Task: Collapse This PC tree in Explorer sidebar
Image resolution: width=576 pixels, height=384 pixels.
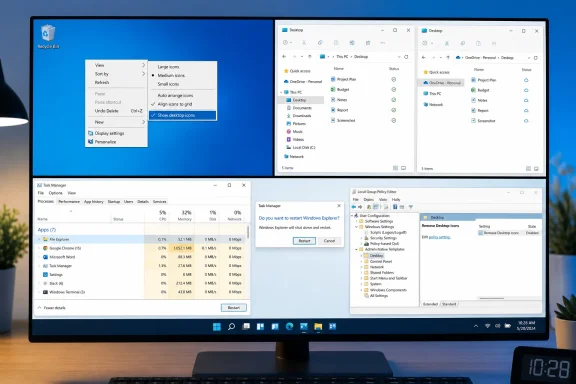Action: pos(282,92)
